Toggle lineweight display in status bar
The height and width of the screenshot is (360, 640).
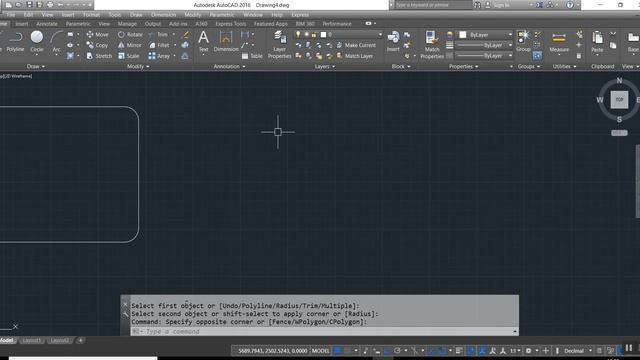(x=459, y=351)
